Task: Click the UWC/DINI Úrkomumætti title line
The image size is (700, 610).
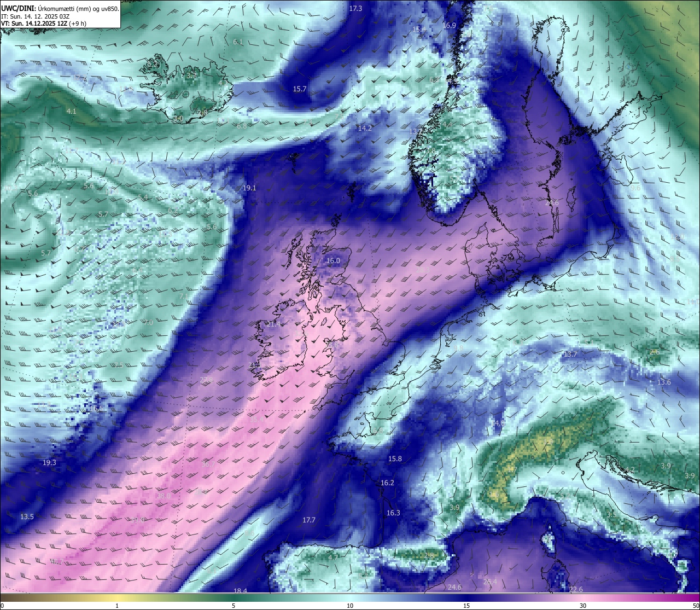Action: pyautogui.click(x=60, y=9)
